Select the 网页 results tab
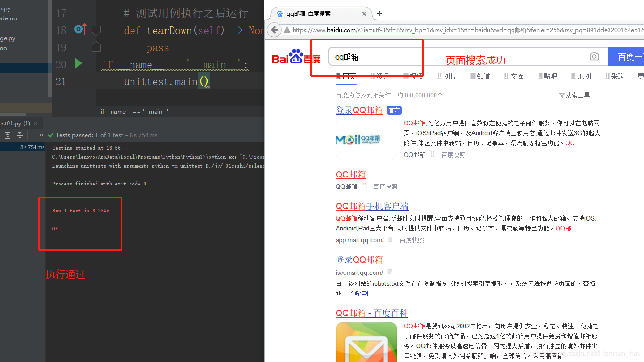 point(346,76)
